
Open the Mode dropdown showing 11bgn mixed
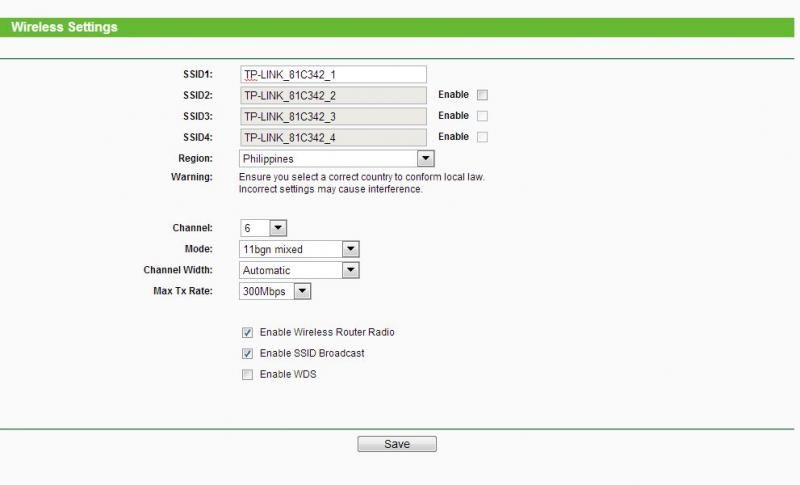pos(299,249)
